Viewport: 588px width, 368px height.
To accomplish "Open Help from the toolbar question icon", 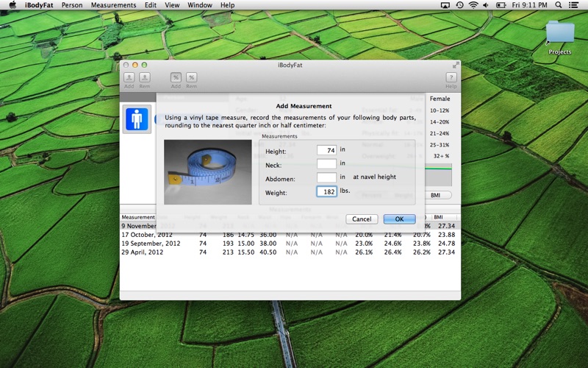I will pyautogui.click(x=451, y=77).
